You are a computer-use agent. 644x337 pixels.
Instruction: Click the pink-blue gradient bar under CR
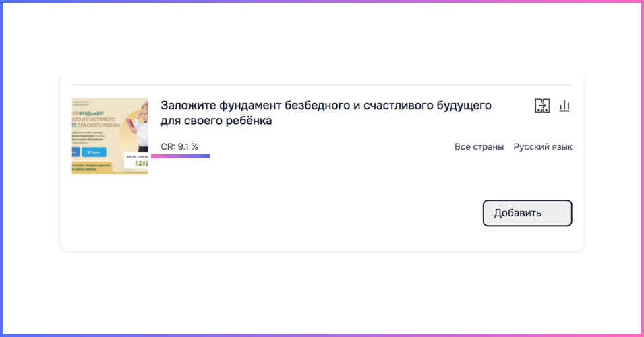[180, 156]
